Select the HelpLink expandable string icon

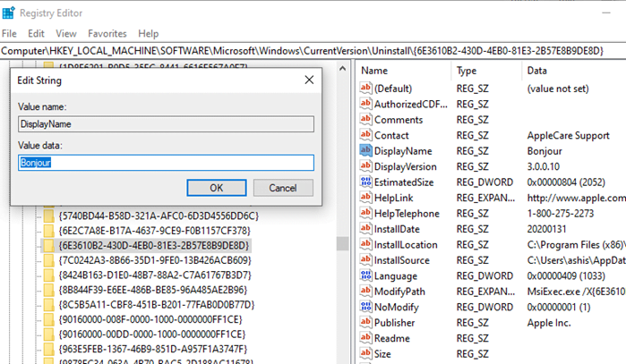pos(365,198)
